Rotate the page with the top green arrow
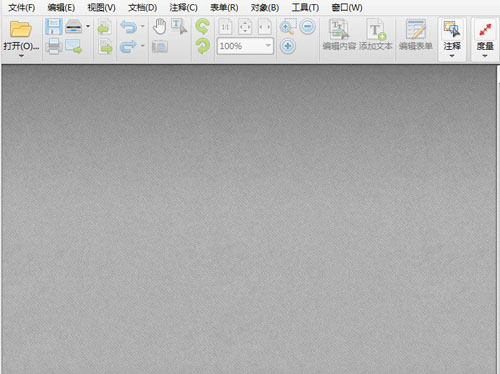 [203, 27]
